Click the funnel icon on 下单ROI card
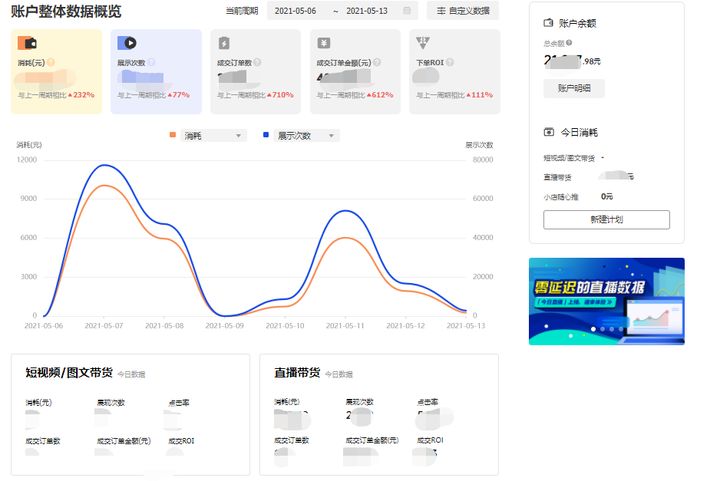The width and height of the screenshot is (720, 481). click(422, 43)
